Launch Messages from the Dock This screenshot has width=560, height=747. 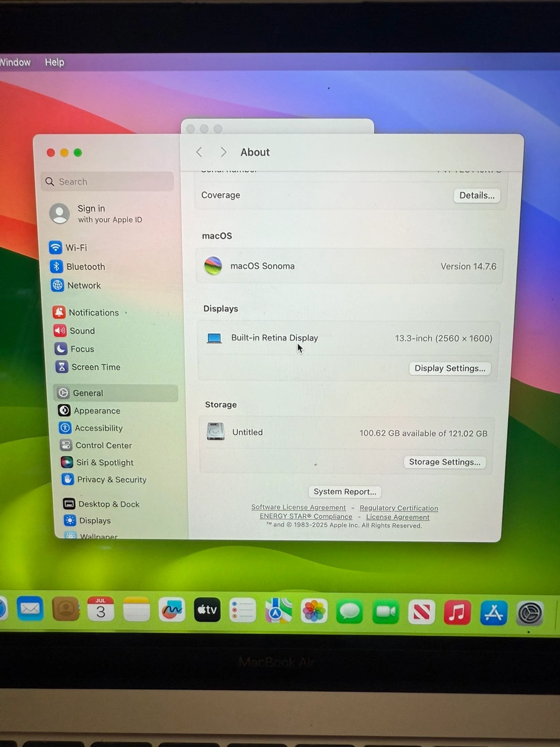coord(350,612)
